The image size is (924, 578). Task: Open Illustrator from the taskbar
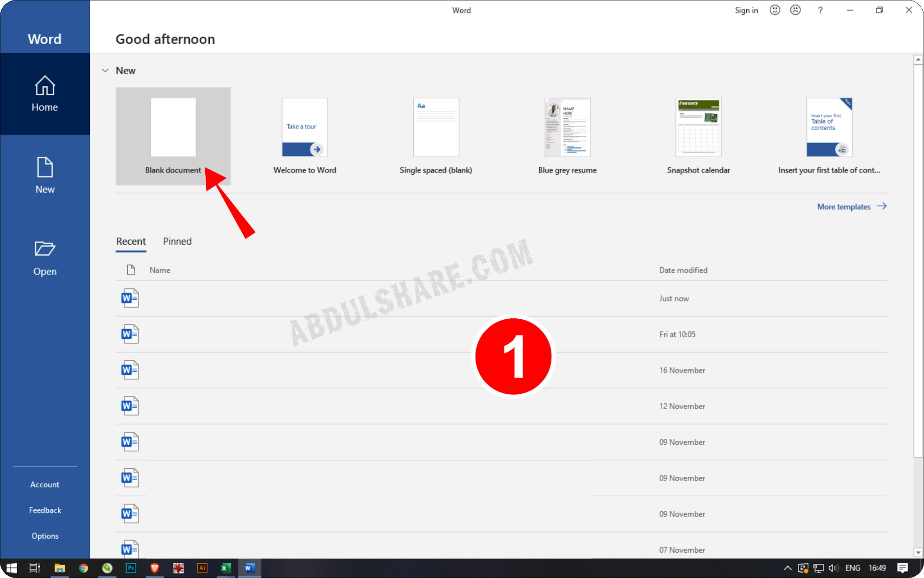tap(202, 568)
